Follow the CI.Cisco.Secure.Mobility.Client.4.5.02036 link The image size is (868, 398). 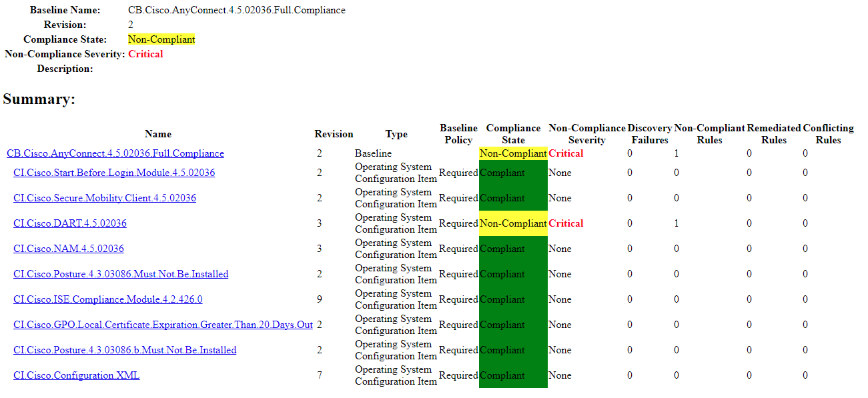pos(105,198)
